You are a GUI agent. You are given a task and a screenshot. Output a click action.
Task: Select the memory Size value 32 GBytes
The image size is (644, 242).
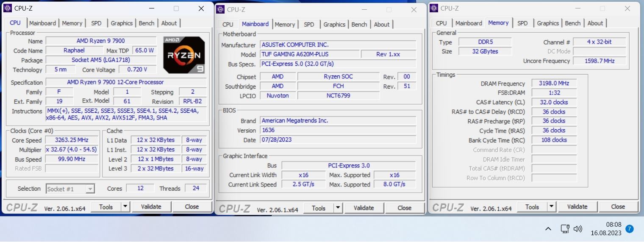(x=485, y=51)
